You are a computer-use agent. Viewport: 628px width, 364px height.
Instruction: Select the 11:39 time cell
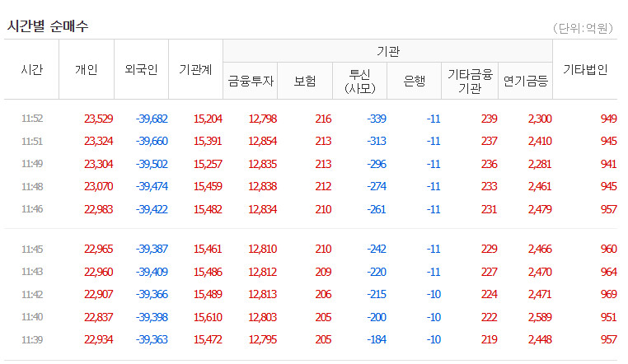click(32, 339)
